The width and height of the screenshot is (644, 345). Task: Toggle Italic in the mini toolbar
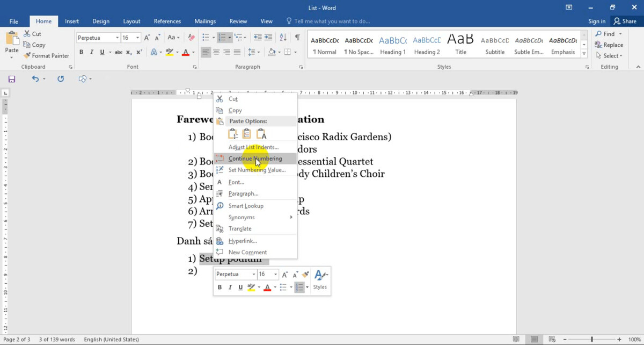pyautogui.click(x=230, y=287)
